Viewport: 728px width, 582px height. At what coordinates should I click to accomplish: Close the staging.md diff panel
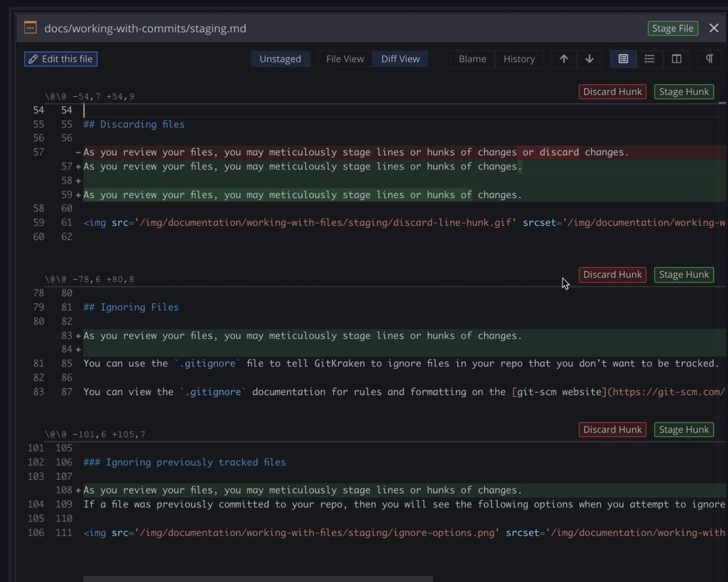coord(713,28)
